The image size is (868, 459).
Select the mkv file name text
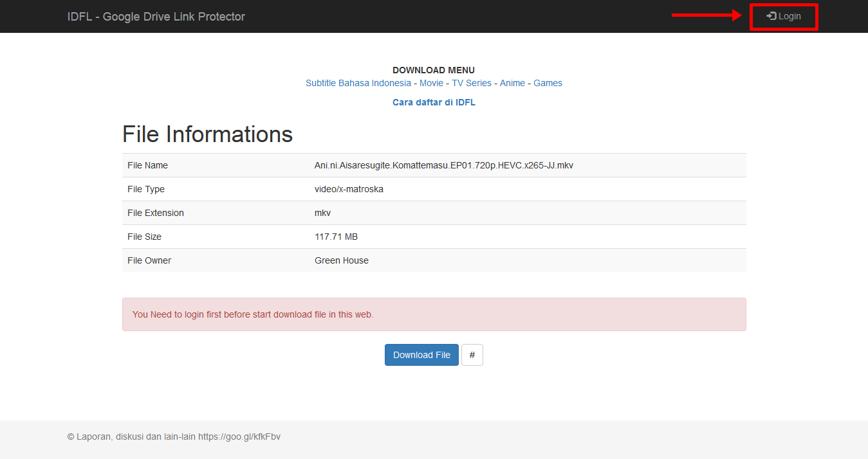444,165
